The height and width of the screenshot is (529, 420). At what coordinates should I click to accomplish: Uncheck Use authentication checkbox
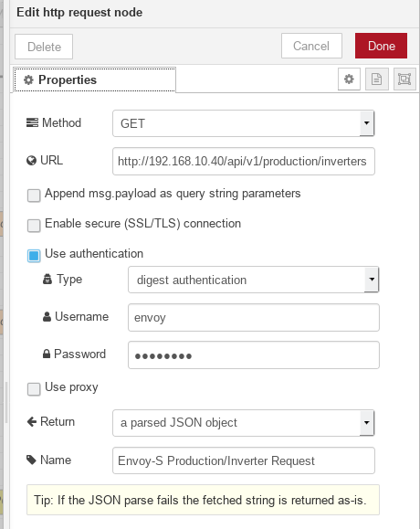tap(34, 256)
